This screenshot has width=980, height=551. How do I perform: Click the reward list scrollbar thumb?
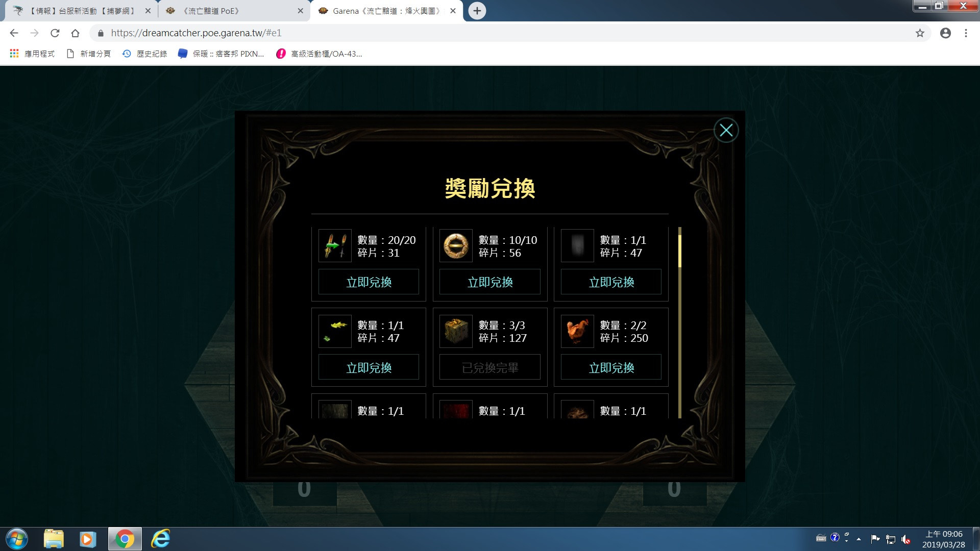680,251
